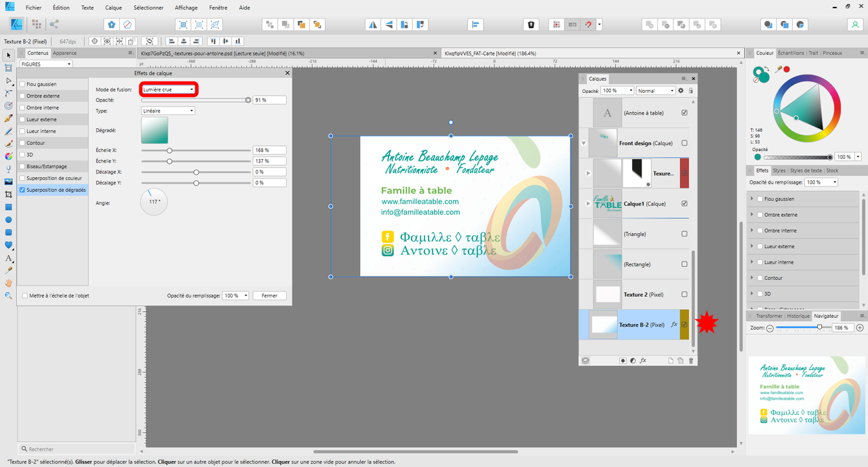Open dialog Opacité du remplissage dropdown

[x=236, y=296]
